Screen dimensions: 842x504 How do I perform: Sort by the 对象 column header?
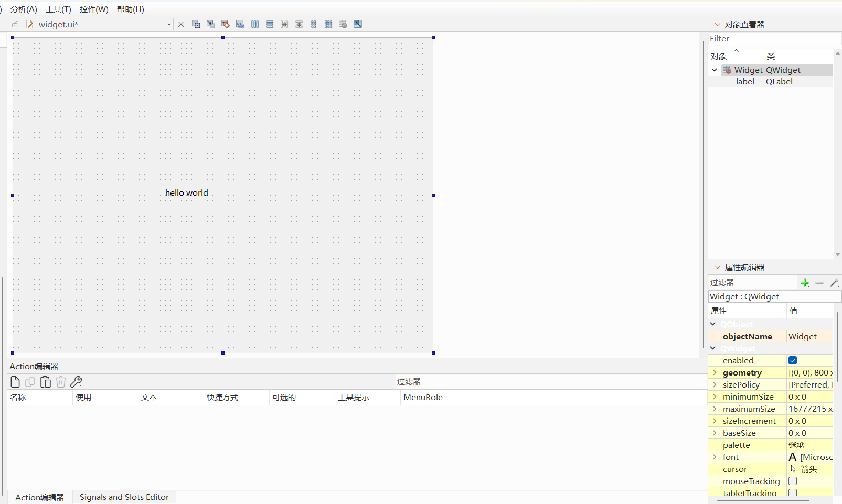[736, 56]
